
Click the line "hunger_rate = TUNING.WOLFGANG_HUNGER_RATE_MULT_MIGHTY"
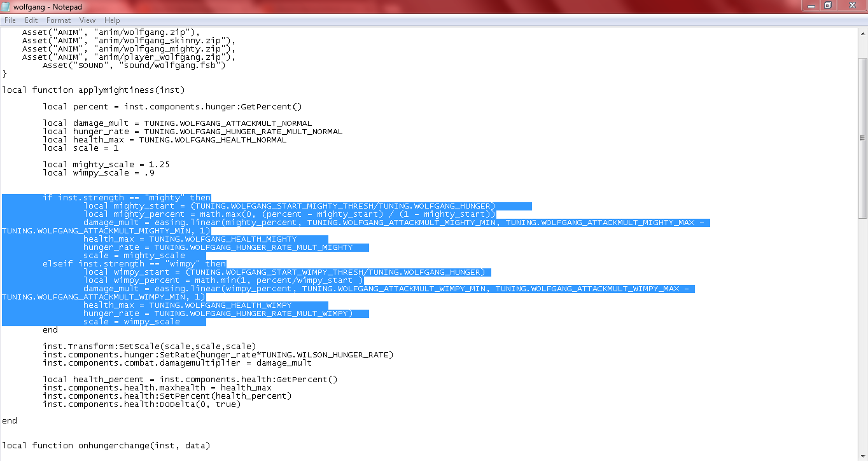[218, 247]
